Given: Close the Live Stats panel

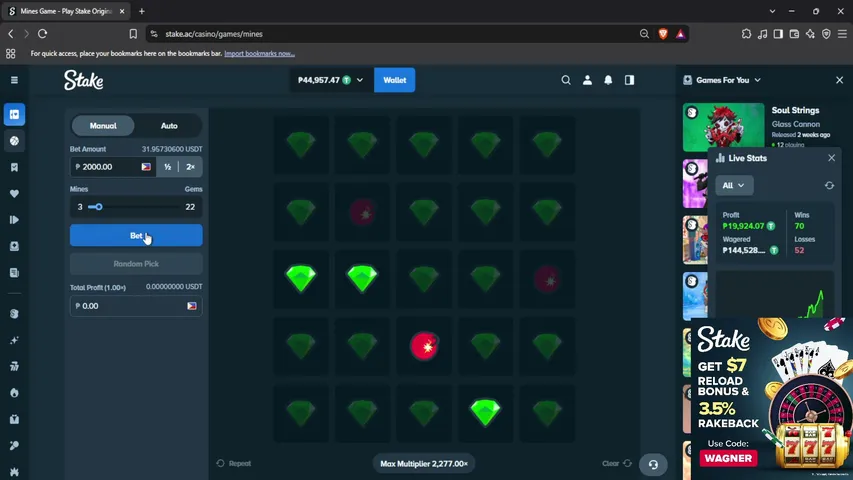Looking at the screenshot, I should point(831,158).
